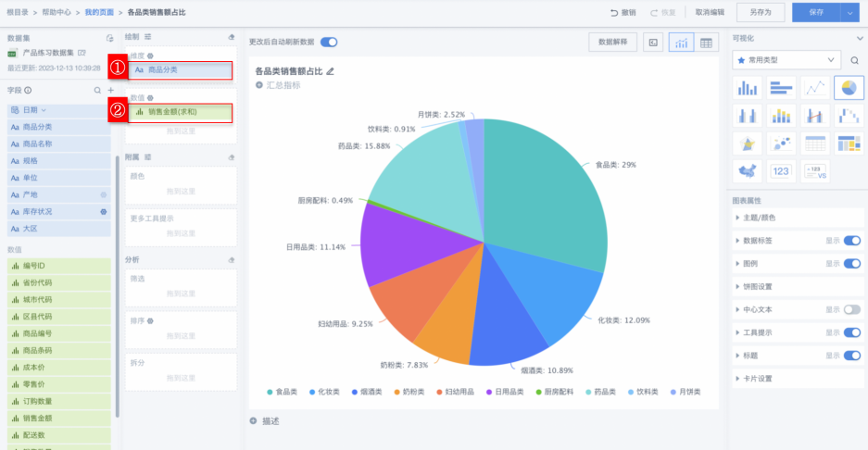Click the 另存为 button
The image size is (868, 450).
pyautogui.click(x=761, y=12)
